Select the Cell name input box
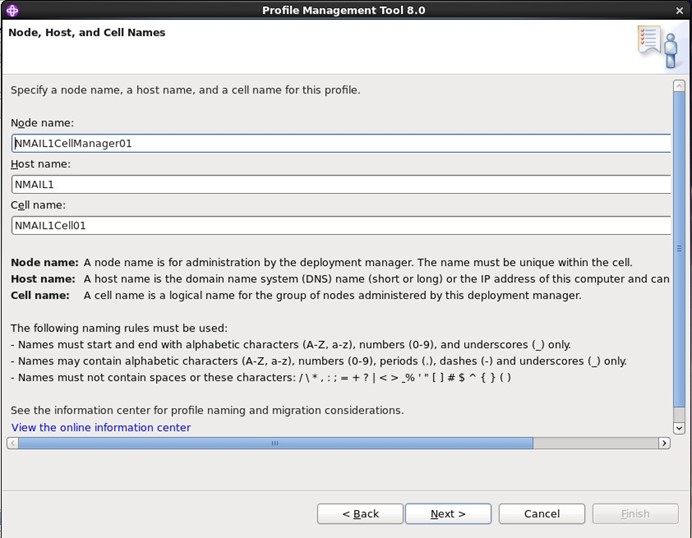 click(340, 225)
